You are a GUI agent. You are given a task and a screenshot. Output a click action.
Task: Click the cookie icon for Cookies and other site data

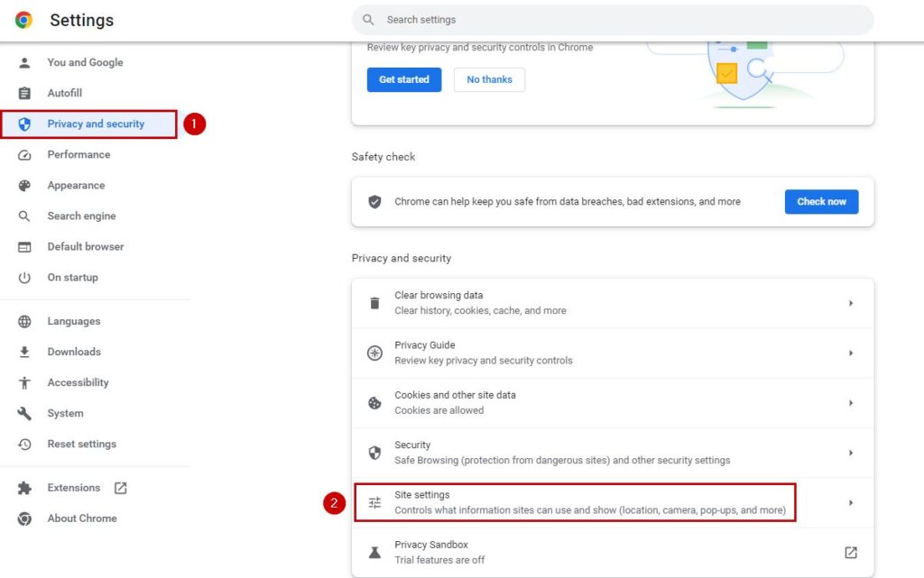pyautogui.click(x=374, y=403)
